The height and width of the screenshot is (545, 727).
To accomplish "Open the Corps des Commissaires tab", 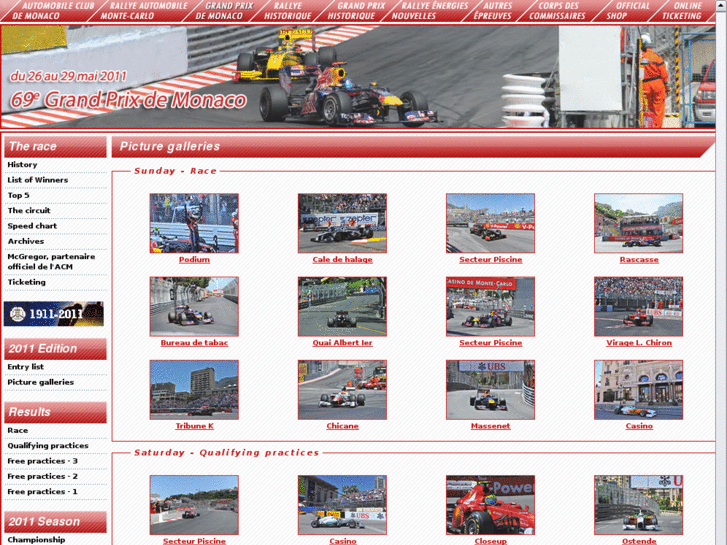I will click(x=557, y=11).
